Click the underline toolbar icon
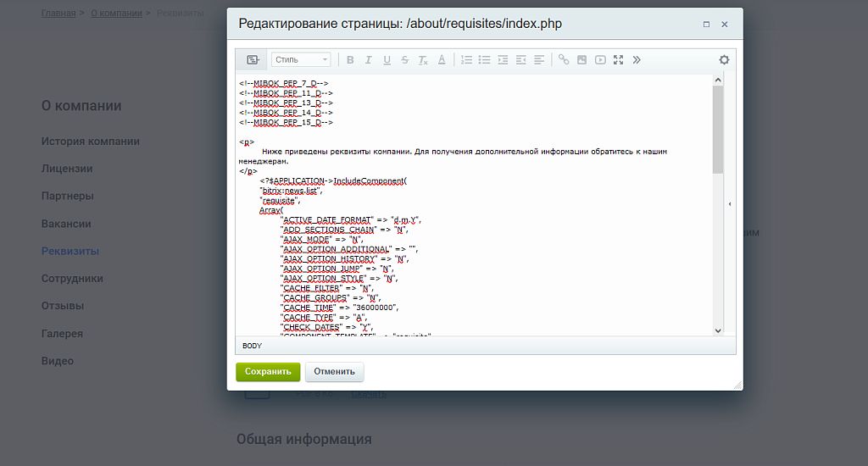The height and width of the screenshot is (466, 868). (387, 60)
